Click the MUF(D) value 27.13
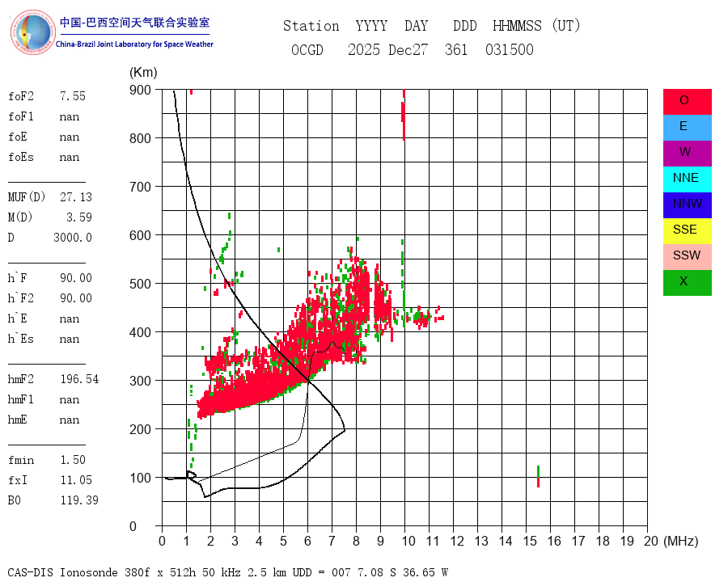The image size is (728, 582). point(76,197)
